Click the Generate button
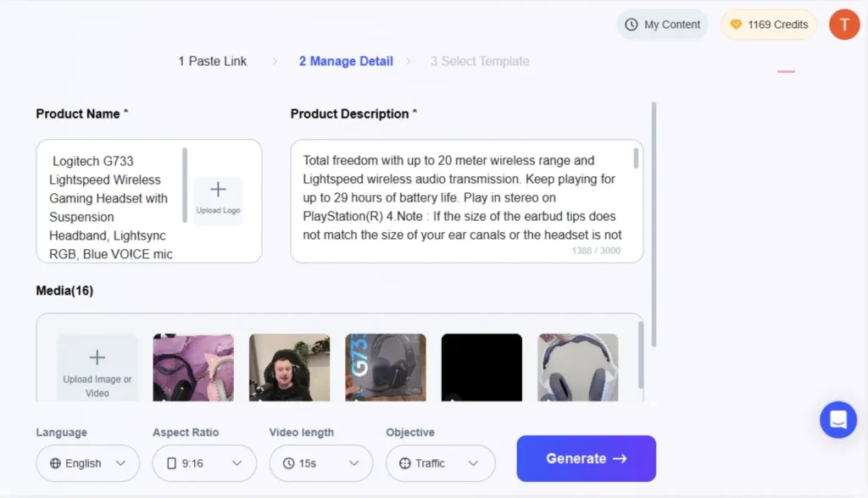Screen dimensions: 868x498 (586, 458)
